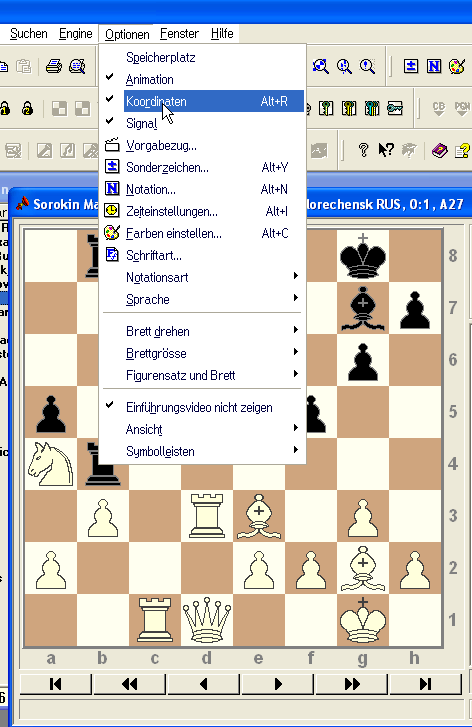
Task: Expand the Ansicht submenu
Action: (x=204, y=429)
